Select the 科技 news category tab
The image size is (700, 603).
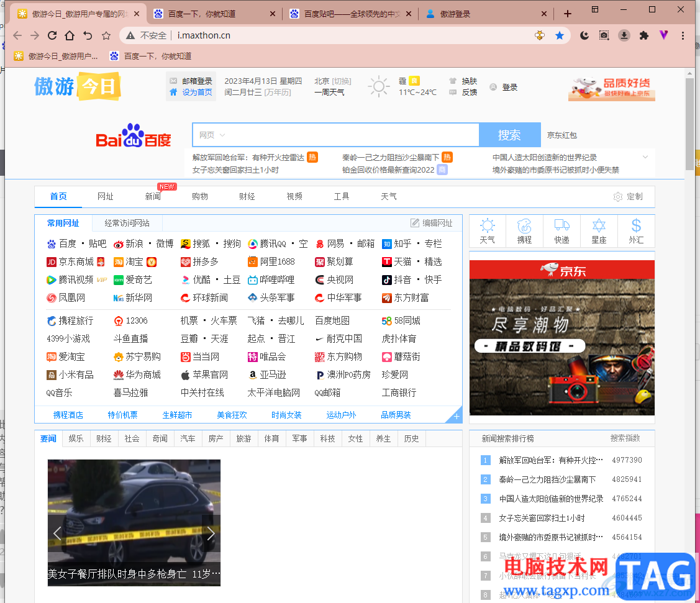(x=328, y=439)
